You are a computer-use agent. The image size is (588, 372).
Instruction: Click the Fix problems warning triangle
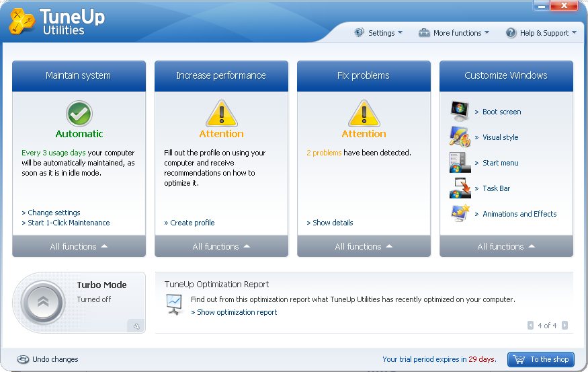pos(364,114)
